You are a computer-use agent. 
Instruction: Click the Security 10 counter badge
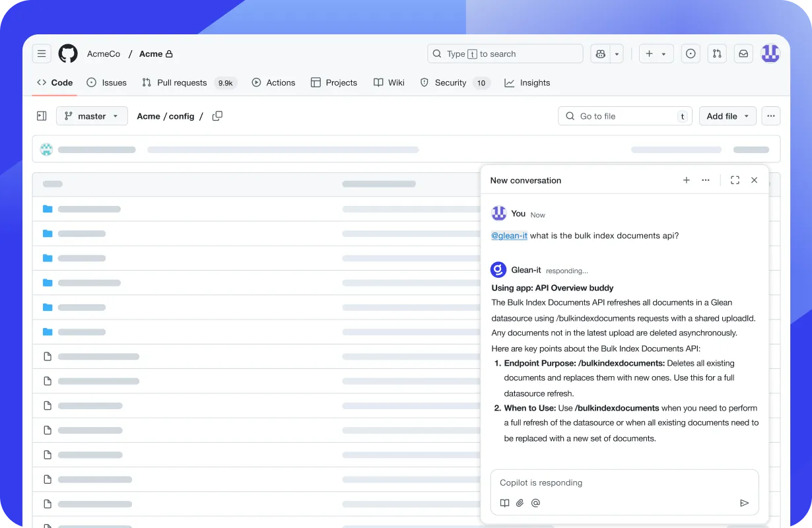point(481,83)
